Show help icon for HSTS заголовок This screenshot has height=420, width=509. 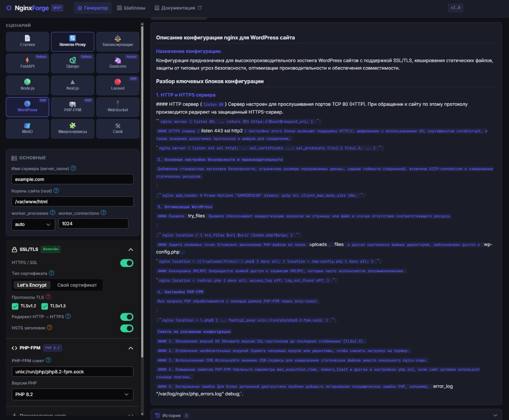(49, 327)
